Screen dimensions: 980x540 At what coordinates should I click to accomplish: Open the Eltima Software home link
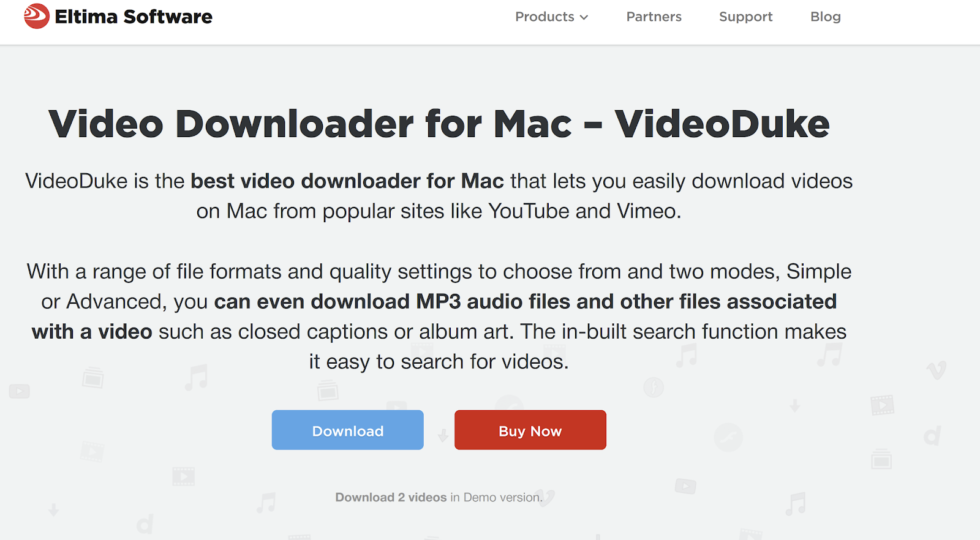[x=119, y=17]
